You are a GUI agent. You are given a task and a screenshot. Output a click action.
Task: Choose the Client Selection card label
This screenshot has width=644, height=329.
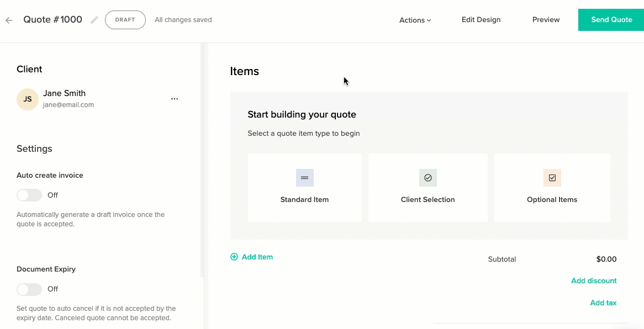point(427,200)
